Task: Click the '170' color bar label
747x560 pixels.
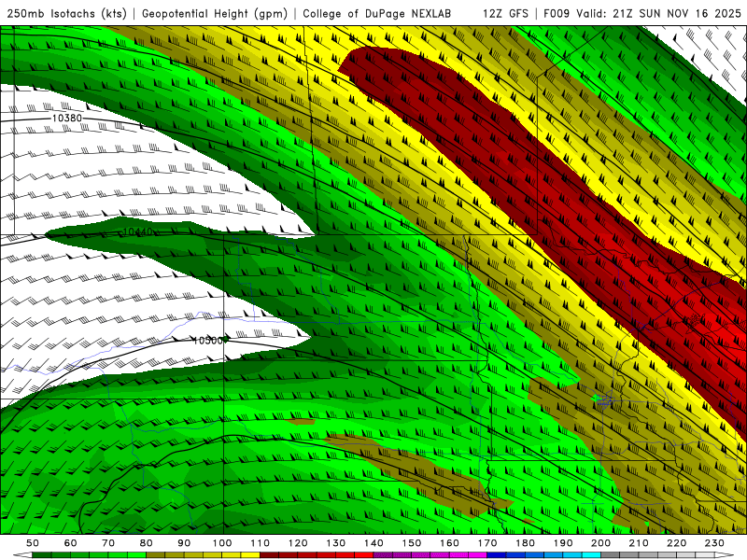Action: coord(486,543)
